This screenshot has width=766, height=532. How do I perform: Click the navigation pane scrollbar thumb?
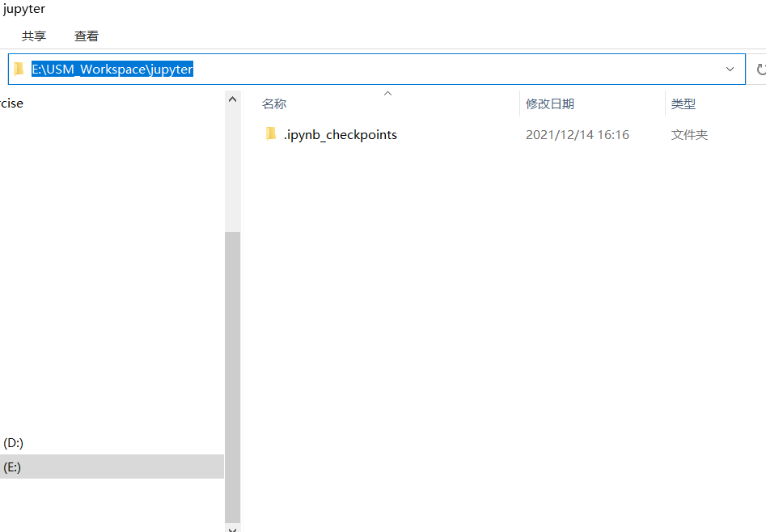[232, 377]
